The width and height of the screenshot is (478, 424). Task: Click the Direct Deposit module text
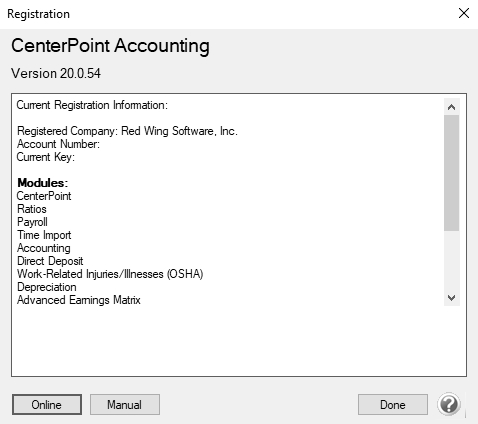pos(50,261)
